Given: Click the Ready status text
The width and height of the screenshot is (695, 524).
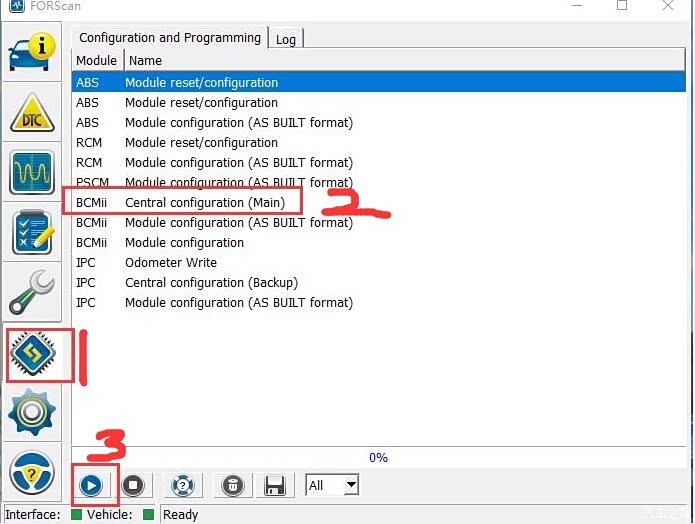Looking at the screenshot, I should click(x=180, y=514).
